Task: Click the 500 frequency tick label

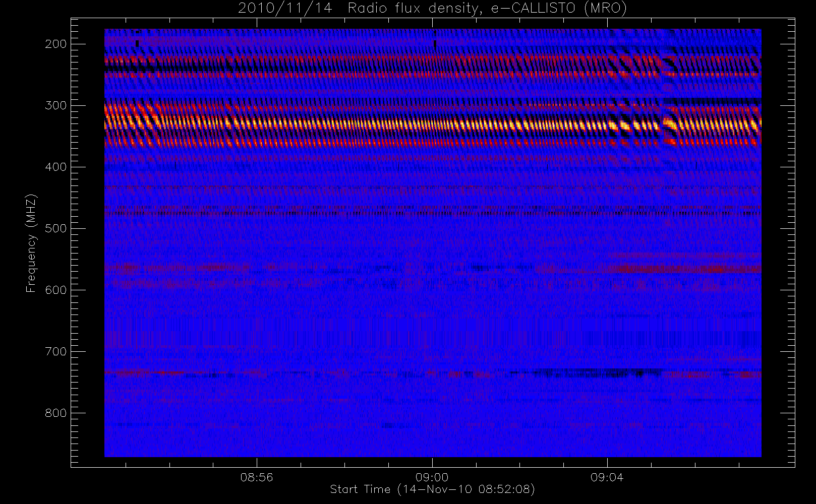Action: coord(56,228)
